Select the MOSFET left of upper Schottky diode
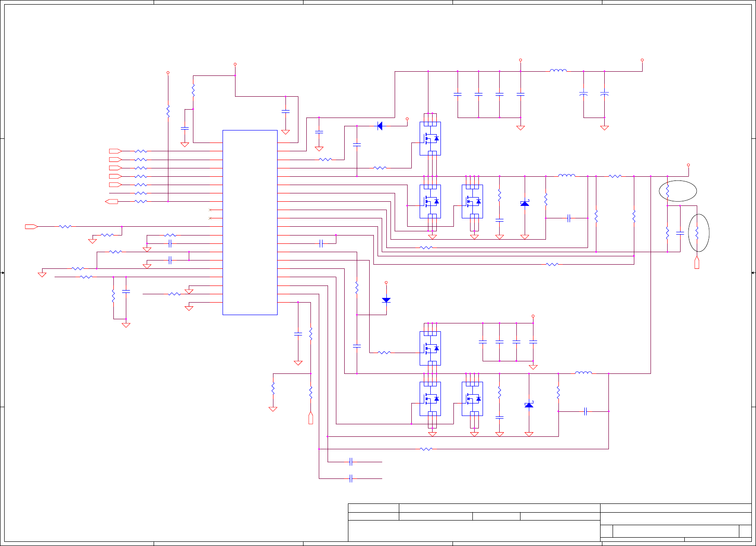This screenshot has height=546, width=756. point(472,201)
